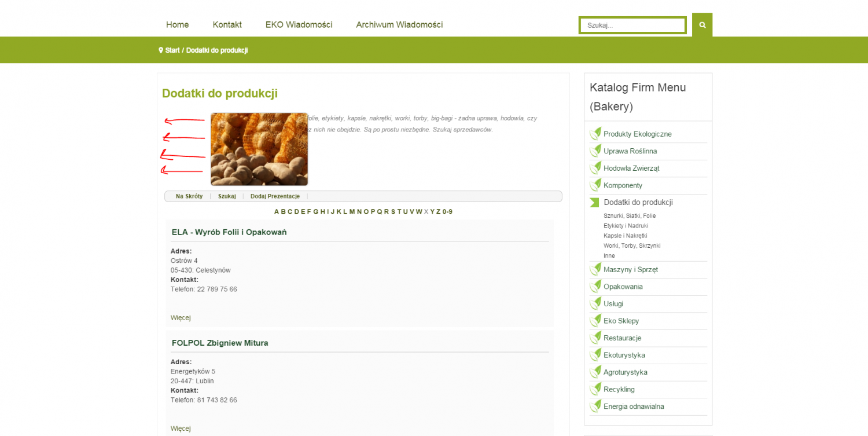Open Worki, Torby, Skrzynki subcategory
Screen dimensions: 868x436
(x=632, y=246)
